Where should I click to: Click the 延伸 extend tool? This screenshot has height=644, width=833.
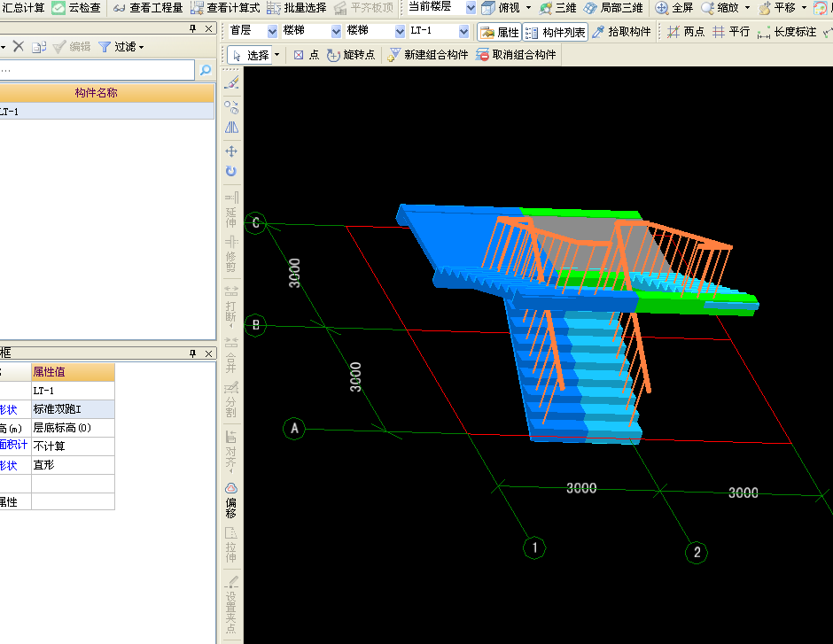tap(231, 210)
